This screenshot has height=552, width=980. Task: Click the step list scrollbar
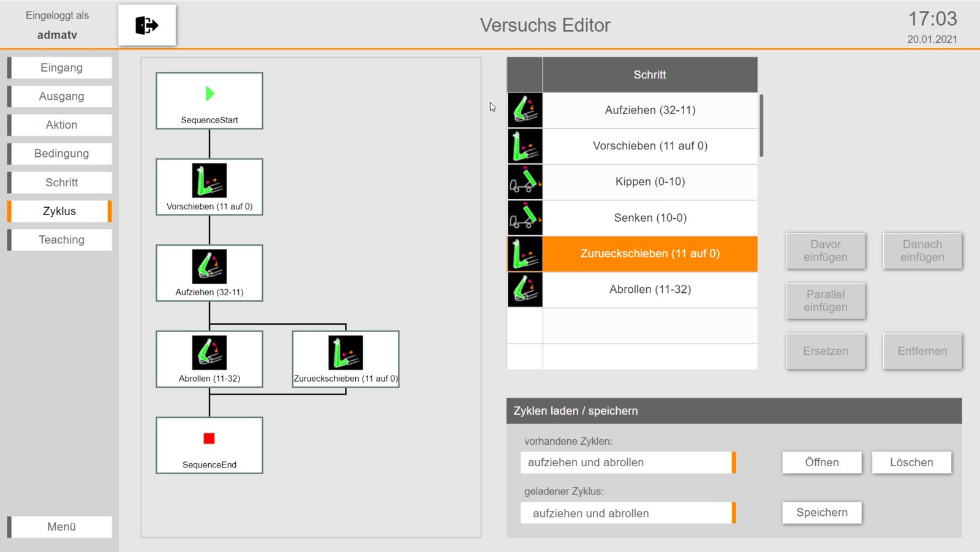click(761, 126)
